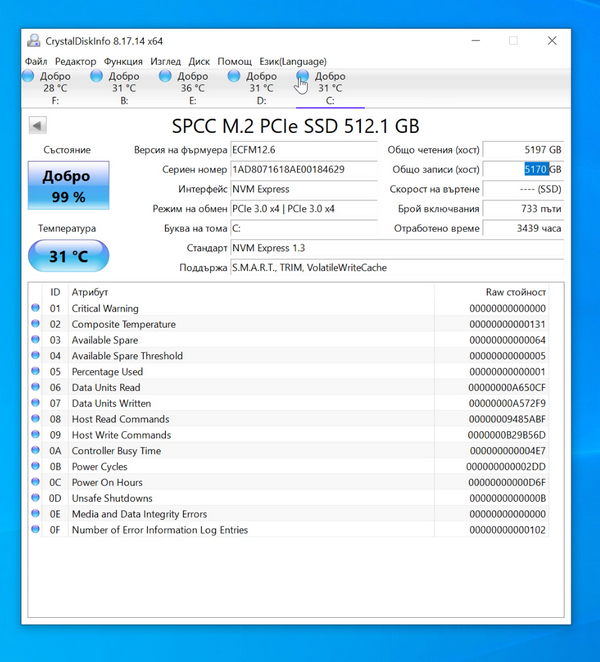Click the transfer mode field PCIe 3.0 x4
This screenshot has width=600, height=662.
tap(304, 209)
